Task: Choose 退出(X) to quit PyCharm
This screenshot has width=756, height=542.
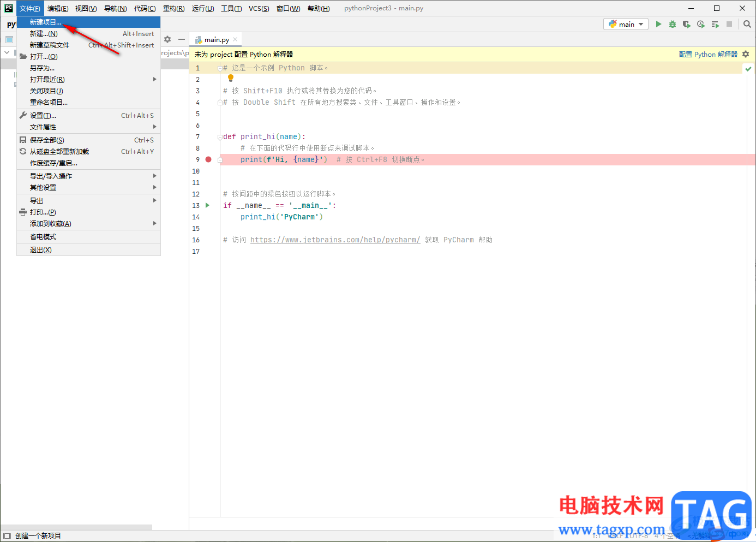Action: point(88,249)
